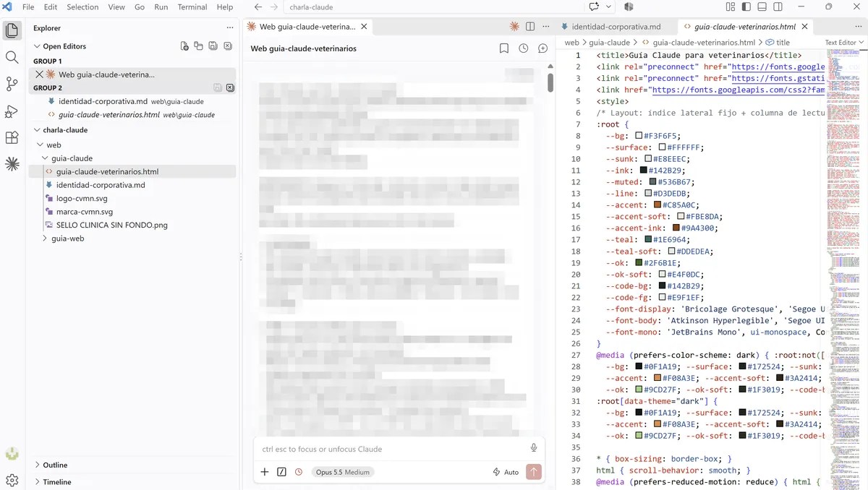
Task: Close the Web guia-claude editor in Group 1
Action: 39,74
